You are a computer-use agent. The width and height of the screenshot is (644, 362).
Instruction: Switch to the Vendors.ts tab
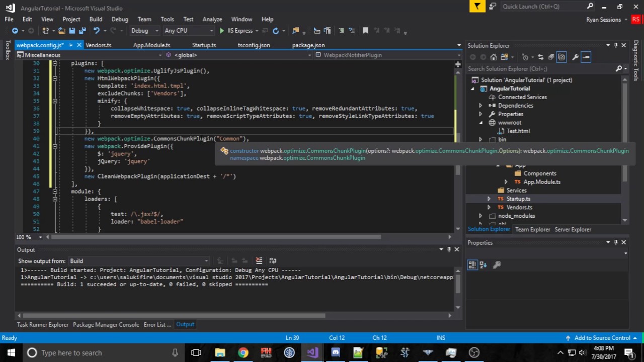99,45
